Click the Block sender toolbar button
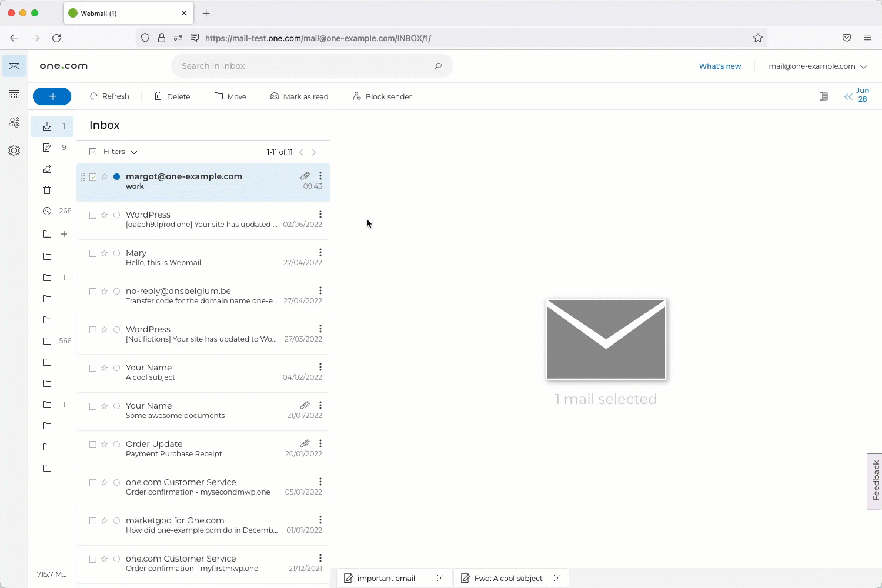The image size is (882, 588). tap(382, 96)
